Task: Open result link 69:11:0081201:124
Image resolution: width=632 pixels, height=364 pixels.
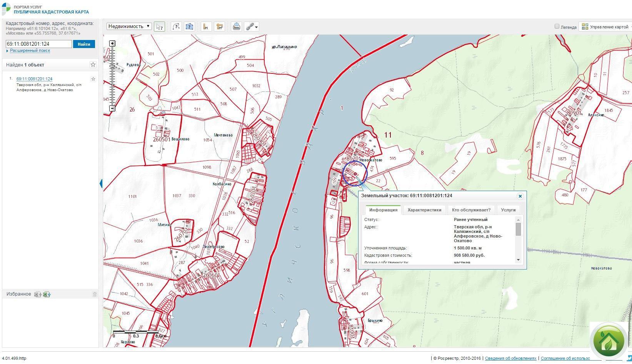Action: 34,79
